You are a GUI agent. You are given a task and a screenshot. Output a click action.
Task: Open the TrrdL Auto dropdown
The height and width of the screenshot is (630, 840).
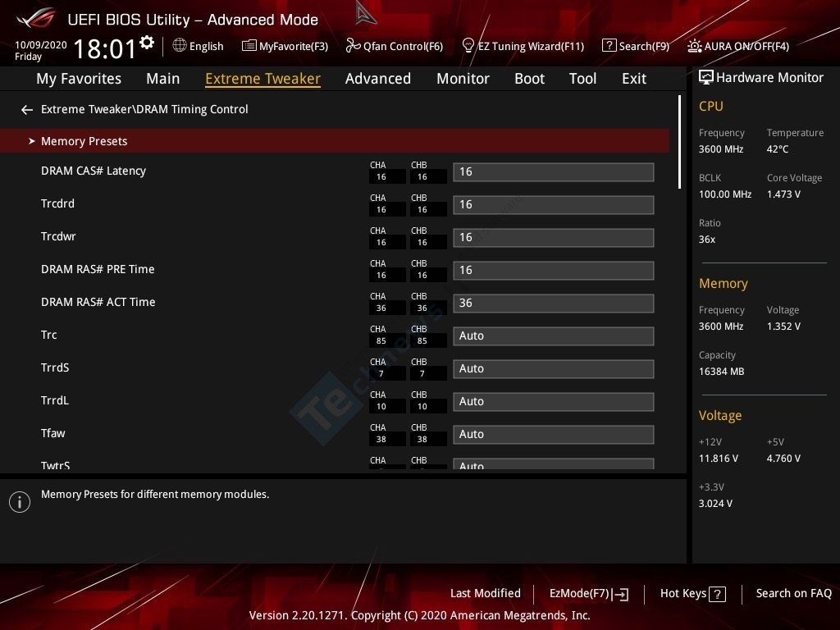554,401
